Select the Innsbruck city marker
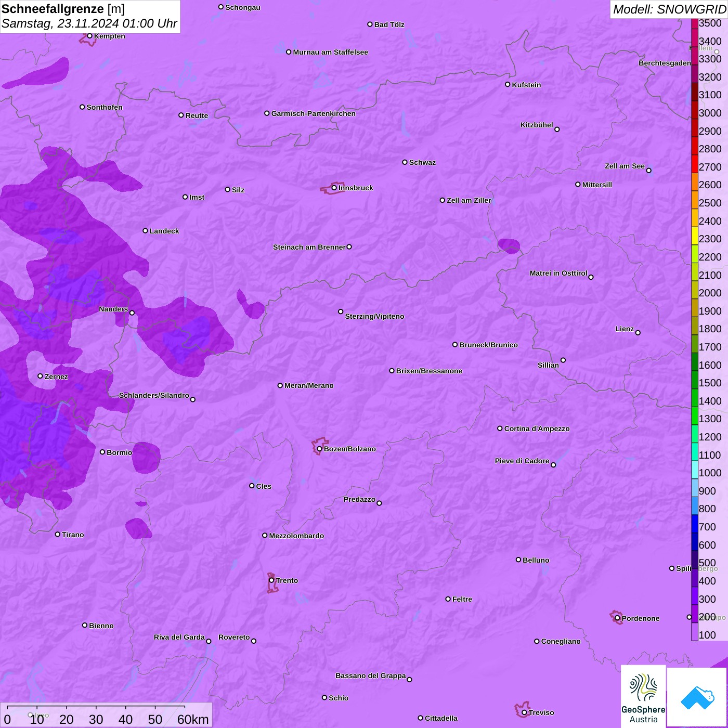This screenshot has height=728, width=728. point(334,188)
